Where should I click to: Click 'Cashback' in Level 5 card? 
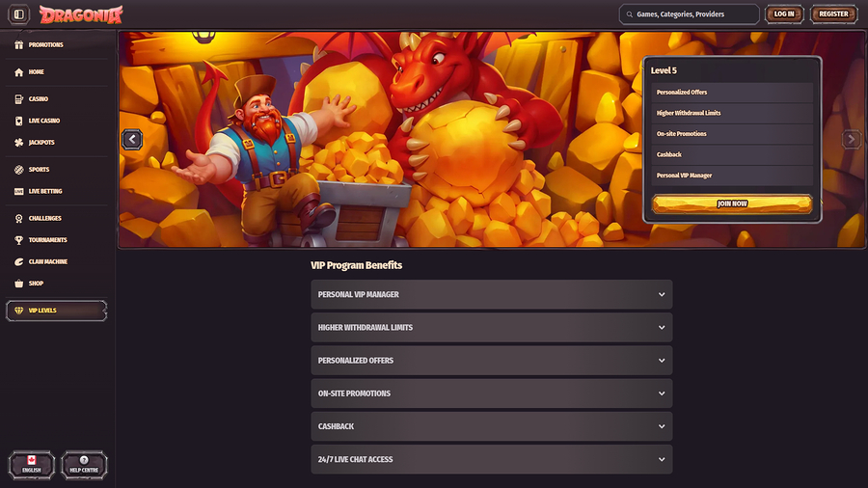[668, 154]
